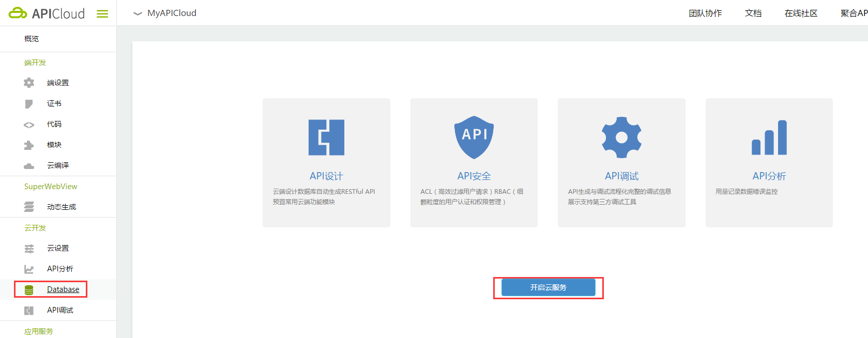The height and width of the screenshot is (338, 868).
Task: Click the 证书 certificate icon
Action: [29, 104]
